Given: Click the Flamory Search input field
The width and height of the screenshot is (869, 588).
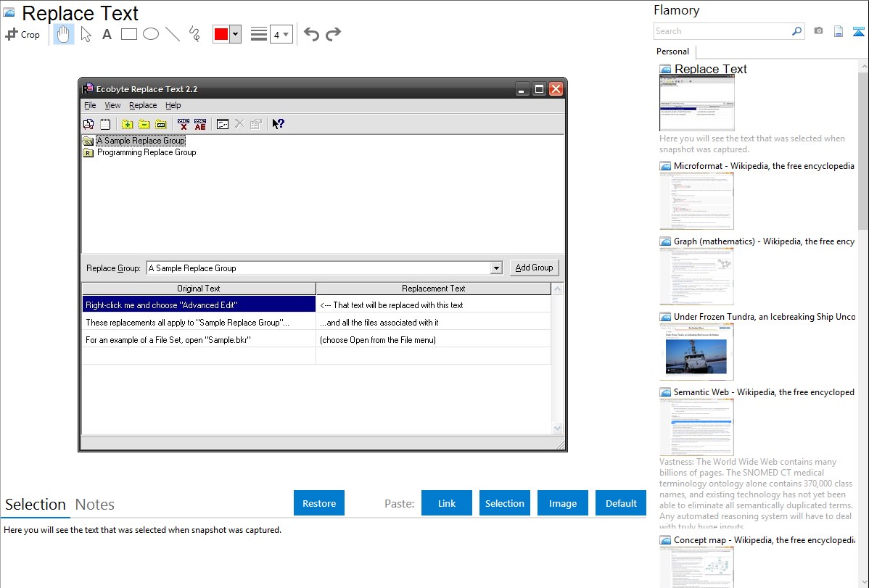Looking at the screenshot, I should pyautogui.click(x=722, y=31).
